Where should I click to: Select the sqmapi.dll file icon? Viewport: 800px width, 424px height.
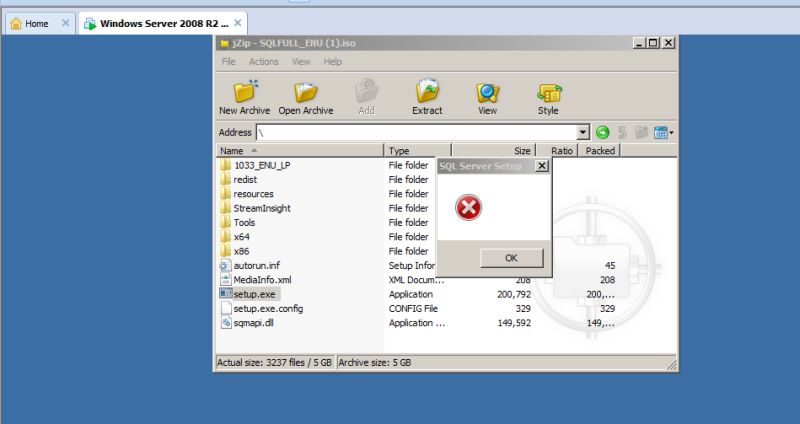click(226, 322)
